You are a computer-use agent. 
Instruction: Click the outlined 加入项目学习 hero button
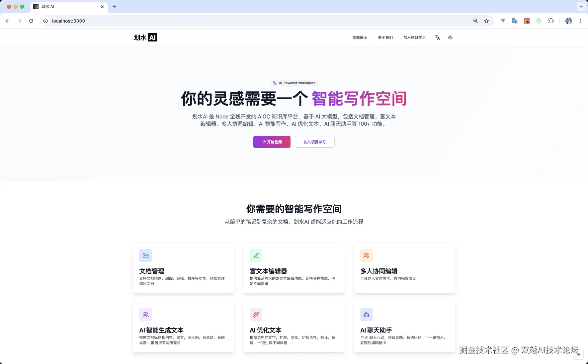(x=314, y=142)
